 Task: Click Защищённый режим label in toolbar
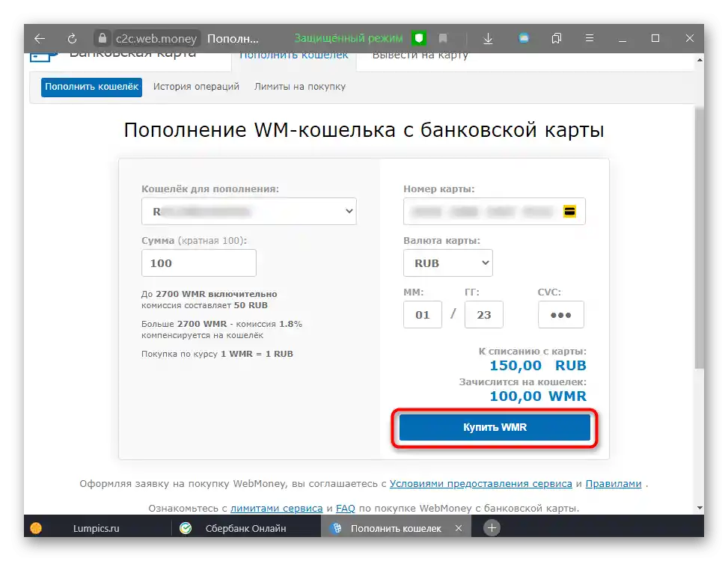(348, 38)
